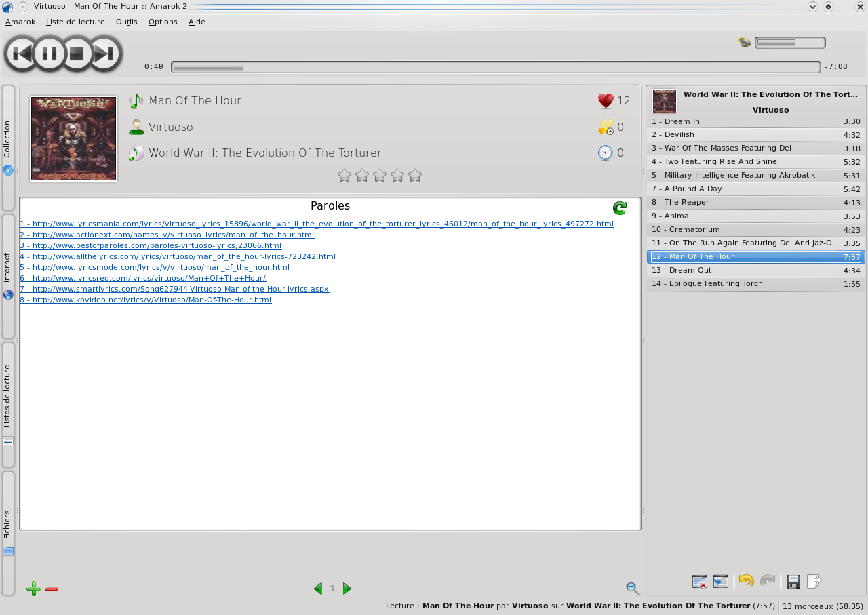
Task: Open the smartlyrics.com lyrics link
Action: [174, 289]
